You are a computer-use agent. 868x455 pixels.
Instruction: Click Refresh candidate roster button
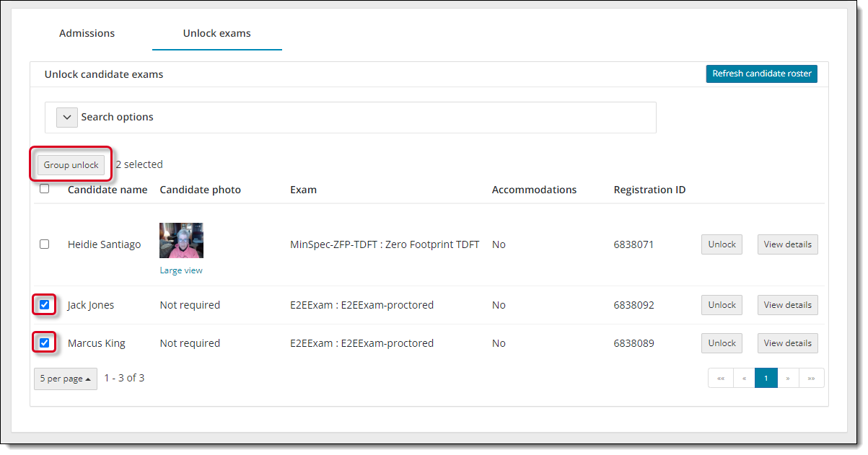tap(761, 74)
